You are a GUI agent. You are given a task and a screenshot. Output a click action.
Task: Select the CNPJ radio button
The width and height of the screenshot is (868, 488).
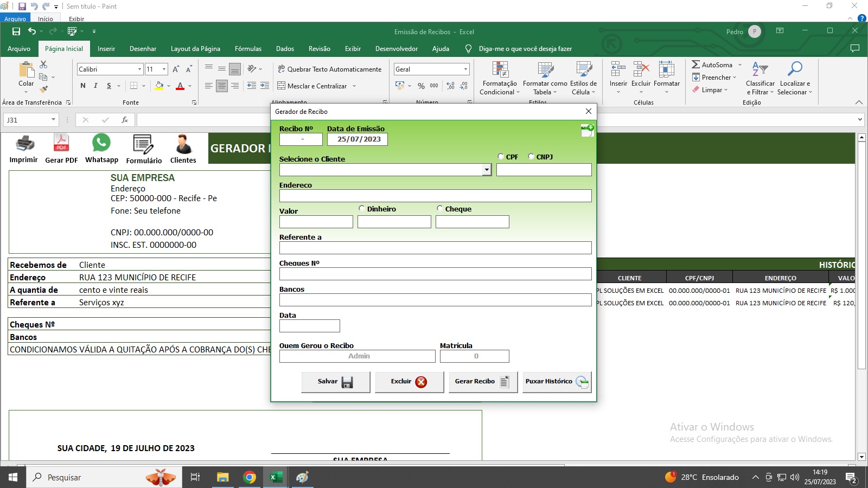pyautogui.click(x=531, y=157)
